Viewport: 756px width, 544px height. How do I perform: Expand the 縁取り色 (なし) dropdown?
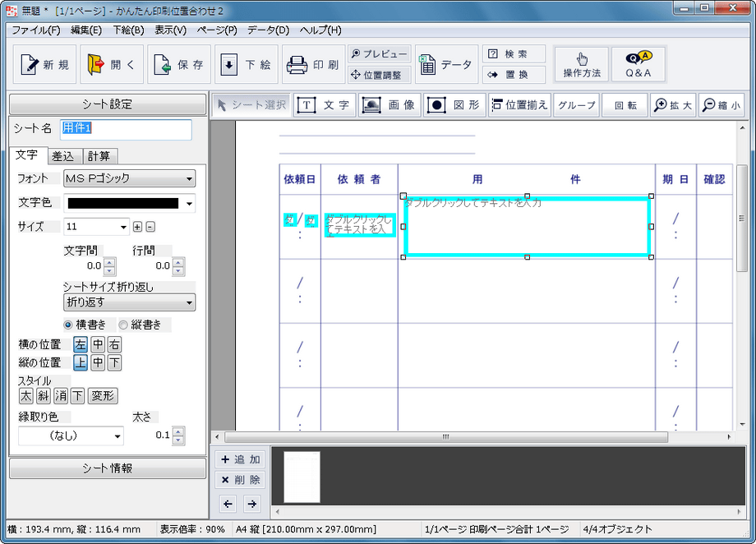coord(71,436)
